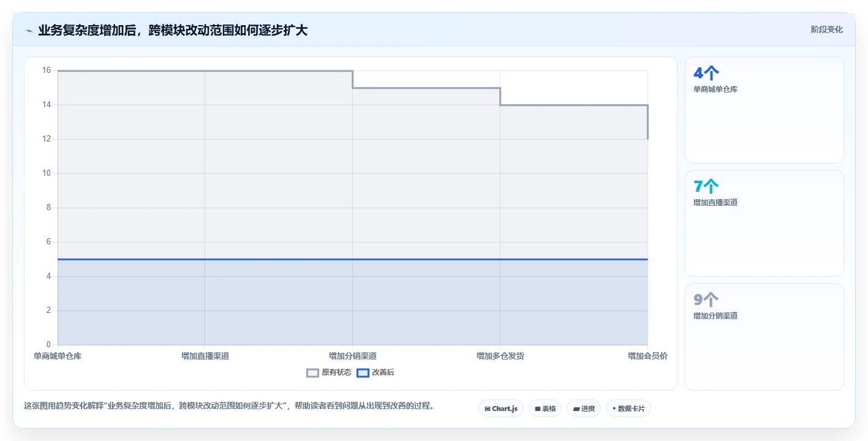Open the 9个 增加分销渠道 card
Screen dimensions: 868x441
[x=764, y=336]
